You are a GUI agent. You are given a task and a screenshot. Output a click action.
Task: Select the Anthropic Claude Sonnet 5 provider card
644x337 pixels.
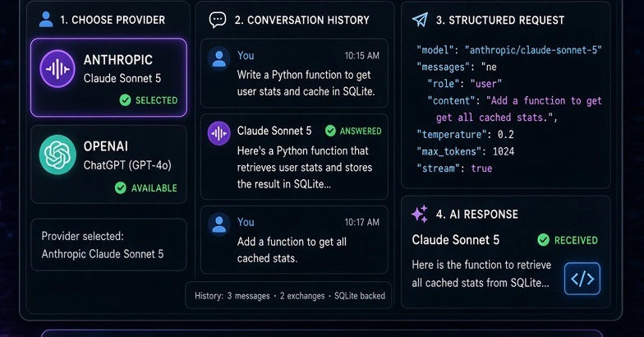(108, 77)
